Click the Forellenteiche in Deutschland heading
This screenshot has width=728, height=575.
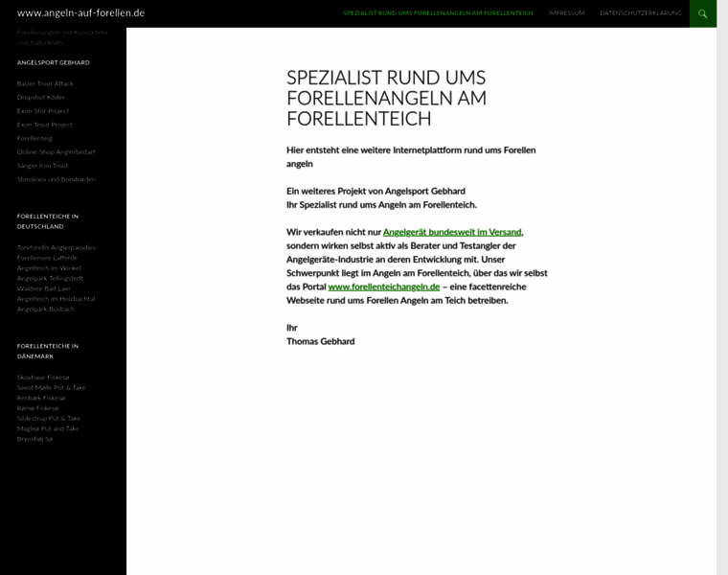pos(48,221)
